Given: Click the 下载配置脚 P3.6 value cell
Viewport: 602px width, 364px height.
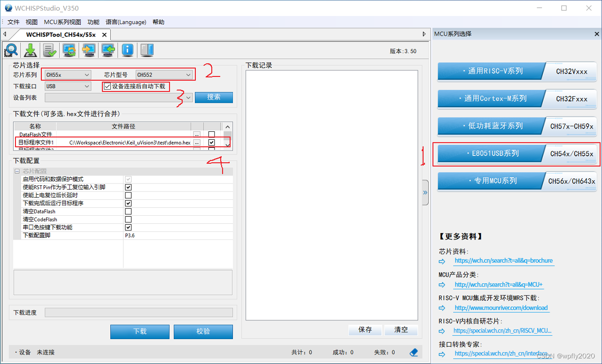Looking at the screenshot, I should (178, 235).
